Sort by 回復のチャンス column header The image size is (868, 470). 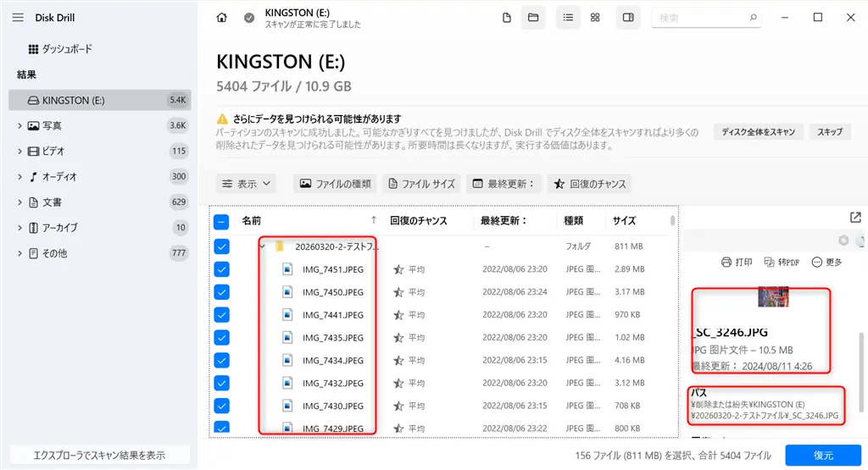click(419, 221)
